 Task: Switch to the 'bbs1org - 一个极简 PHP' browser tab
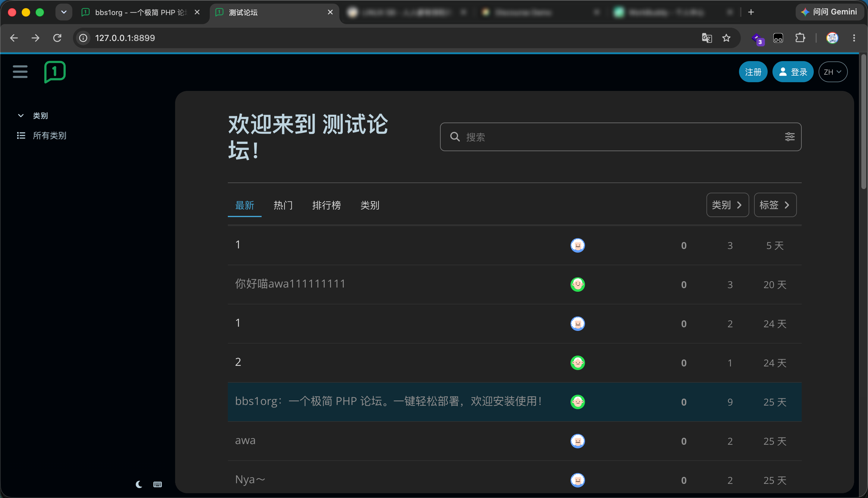coord(141,12)
